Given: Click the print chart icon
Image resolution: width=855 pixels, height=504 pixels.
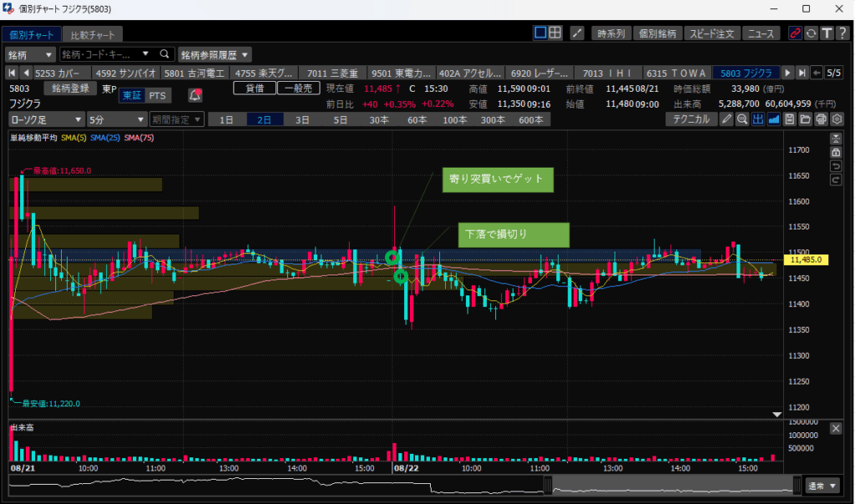Looking at the screenshot, I should 821,119.
